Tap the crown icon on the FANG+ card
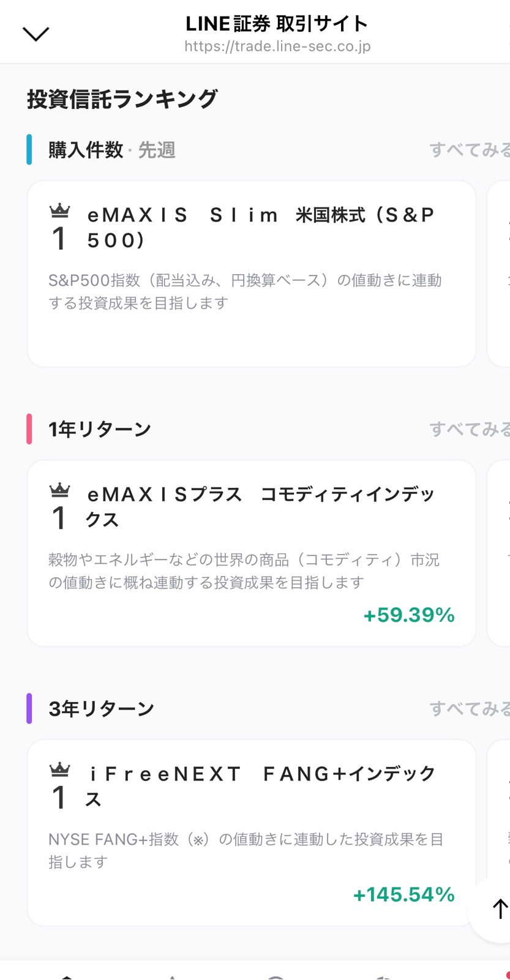The height and width of the screenshot is (980, 510). [59, 769]
